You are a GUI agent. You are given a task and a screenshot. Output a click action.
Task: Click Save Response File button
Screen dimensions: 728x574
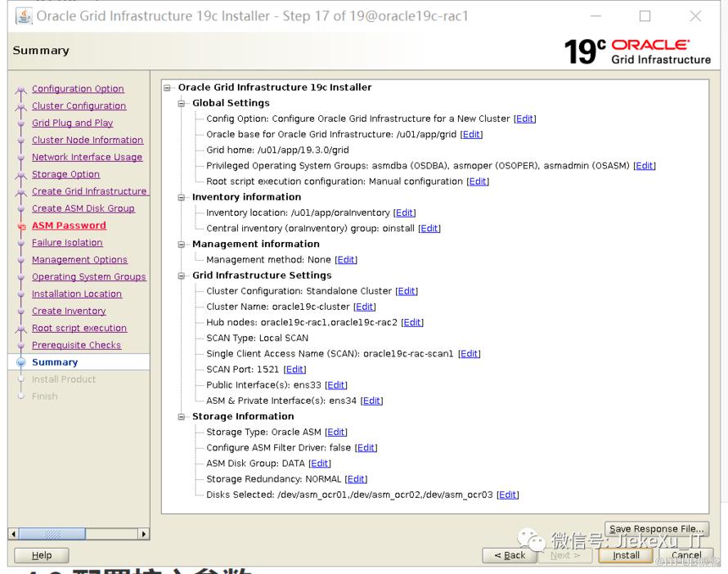click(x=656, y=529)
